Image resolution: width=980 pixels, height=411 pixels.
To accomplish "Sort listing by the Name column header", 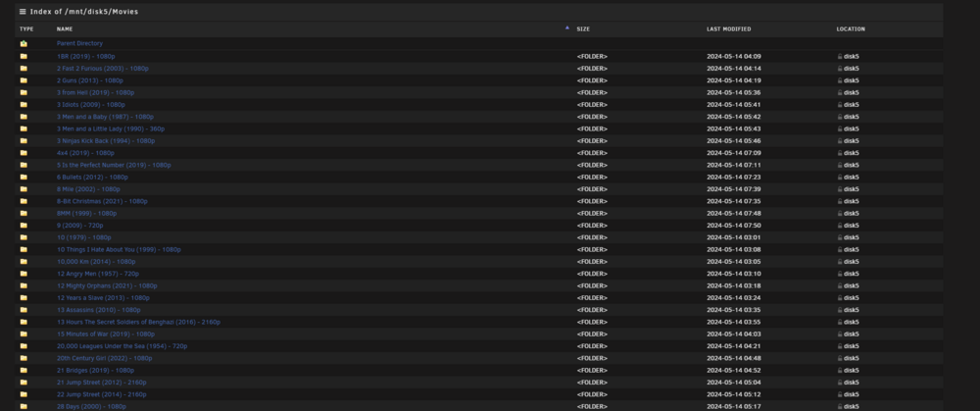I will [x=65, y=28].
